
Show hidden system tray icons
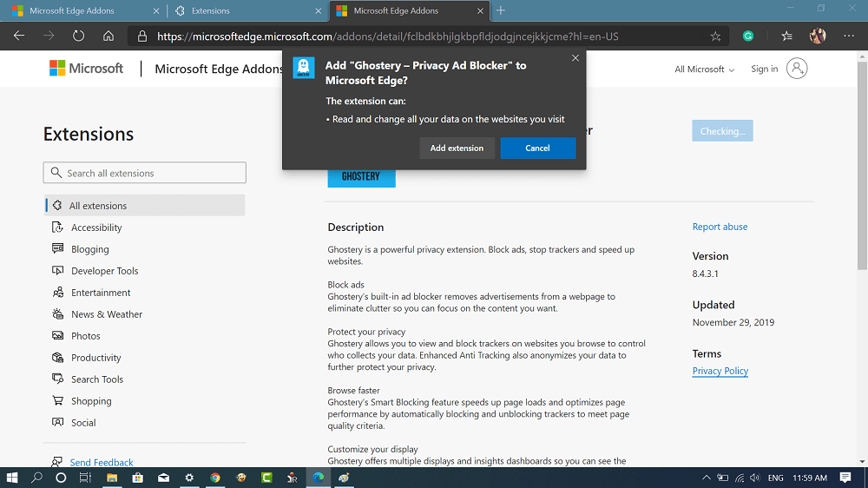[x=706, y=478]
